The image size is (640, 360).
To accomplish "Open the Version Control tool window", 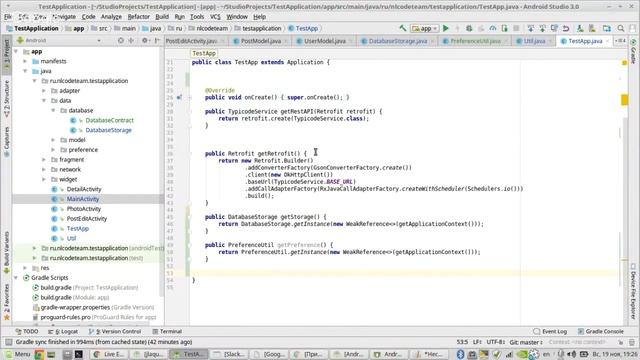I will [115, 331].
